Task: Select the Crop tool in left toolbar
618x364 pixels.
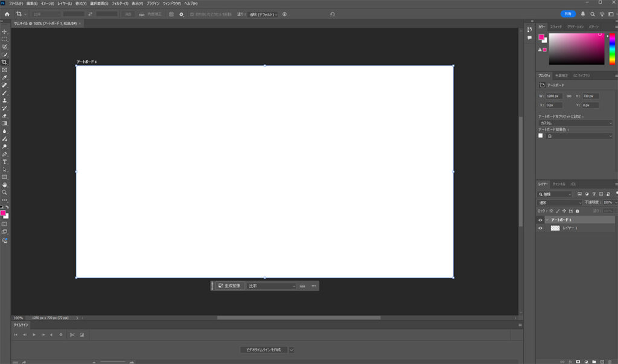Action: coord(4,62)
